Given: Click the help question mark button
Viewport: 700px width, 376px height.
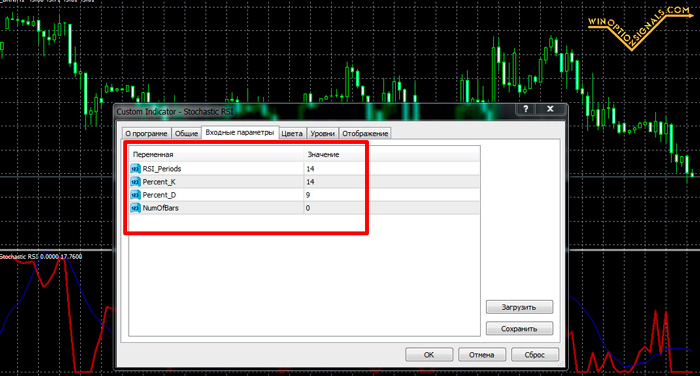Looking at the screenshot, I should [525, 109].
